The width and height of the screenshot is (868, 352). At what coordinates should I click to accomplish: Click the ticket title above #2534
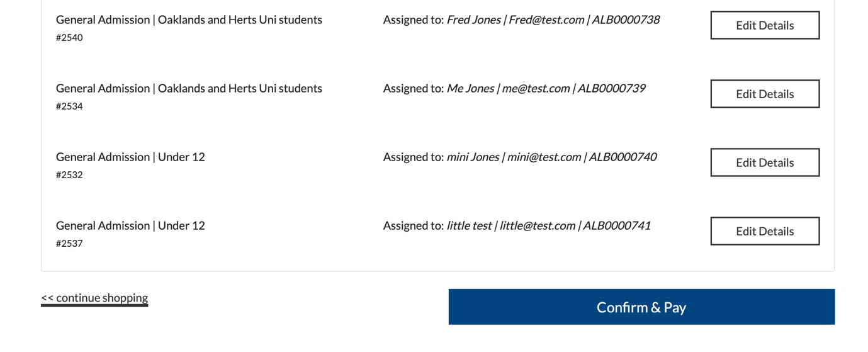[189, 88]
